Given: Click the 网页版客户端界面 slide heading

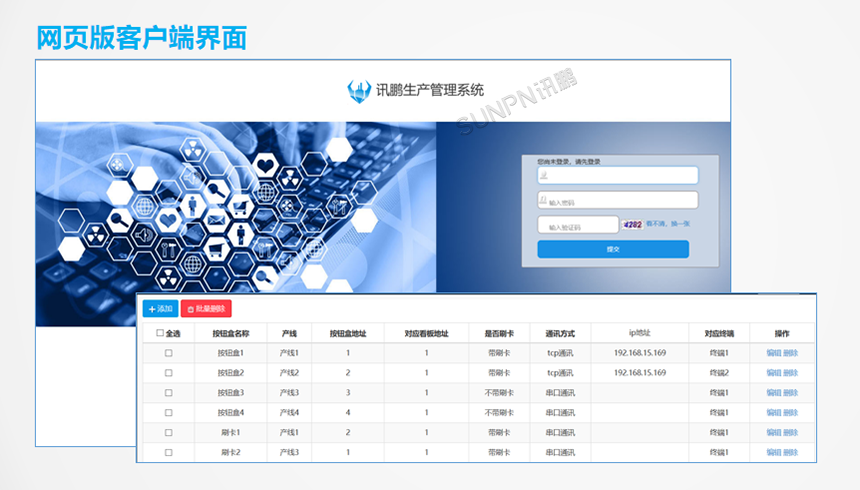Looking at the screenshot, I should click(142, 38).
